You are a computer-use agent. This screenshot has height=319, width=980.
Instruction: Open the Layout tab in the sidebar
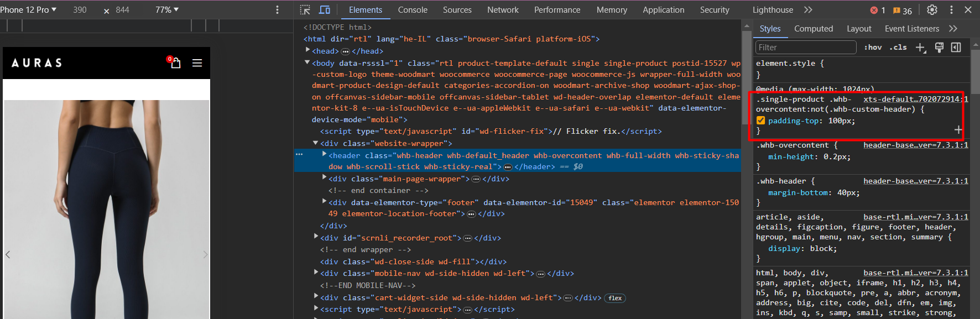tap(859, 29)
